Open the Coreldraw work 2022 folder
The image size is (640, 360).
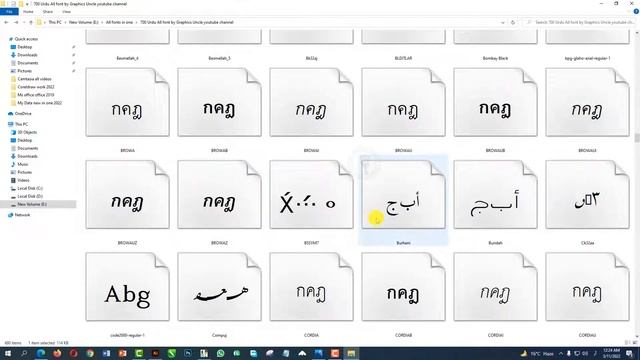click(36, 87)
